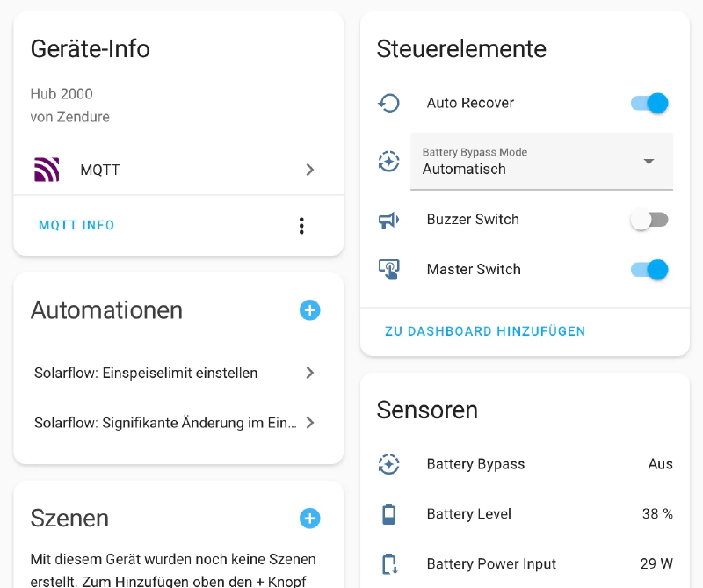
Task: Click the plus icon to add a Szene
Action: (309, 519)
